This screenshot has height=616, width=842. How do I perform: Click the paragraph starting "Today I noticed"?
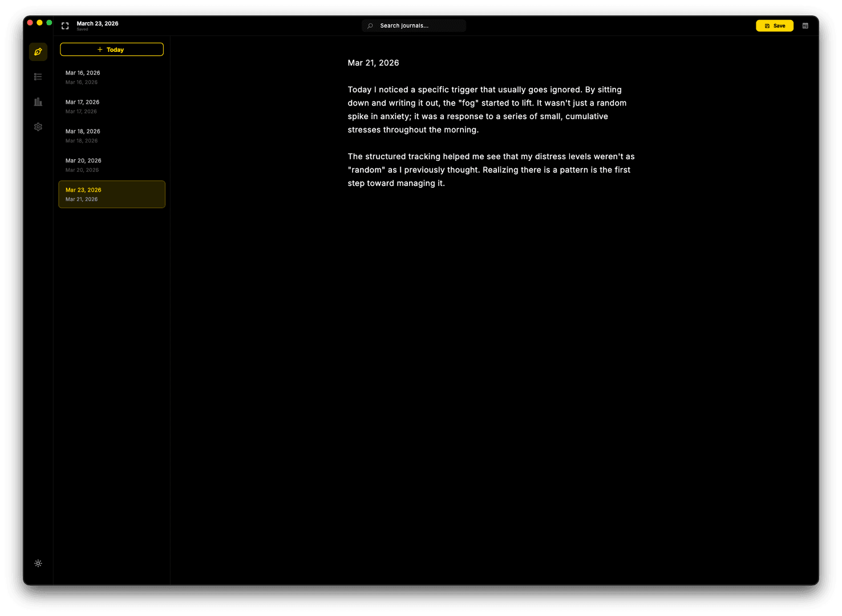pyautogui.click(x=487, y=110)
